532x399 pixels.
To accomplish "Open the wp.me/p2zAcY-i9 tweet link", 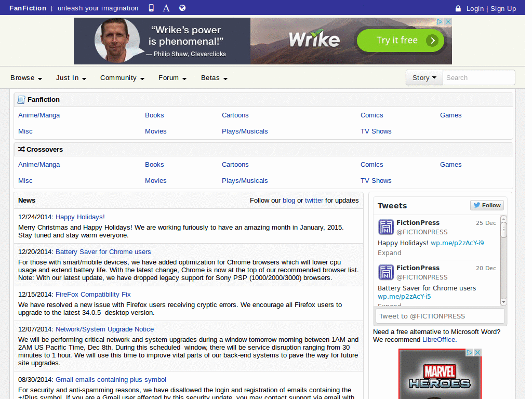I will coord(457,243).
